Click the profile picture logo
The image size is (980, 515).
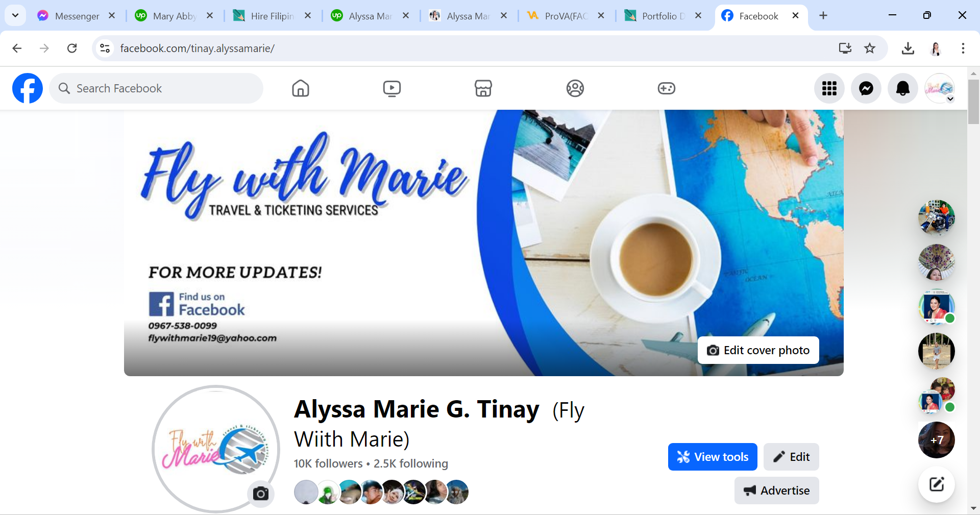tap(216, 449)
